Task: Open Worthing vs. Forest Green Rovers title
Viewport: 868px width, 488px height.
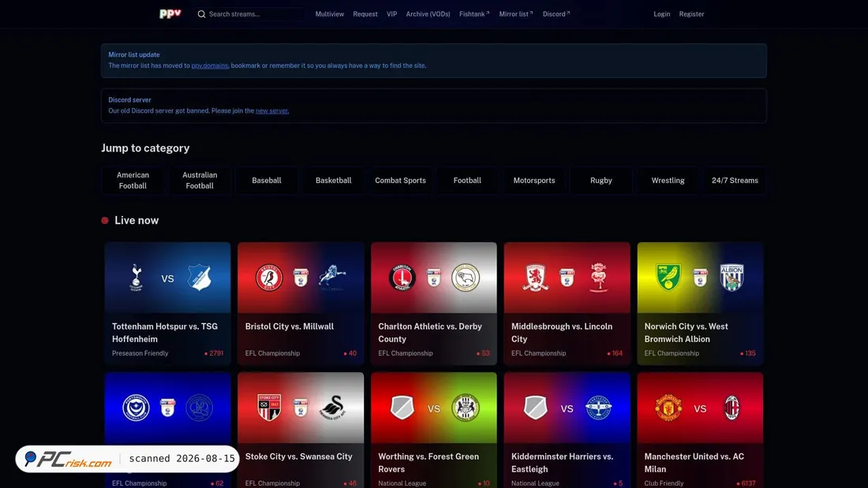Action: pyautogui.click(x=428, y=463)
